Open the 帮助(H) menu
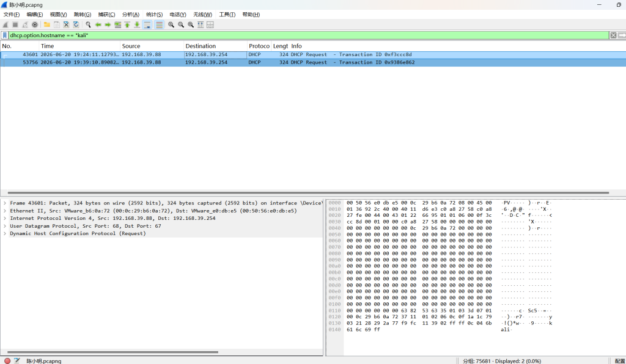 [251, 15]
